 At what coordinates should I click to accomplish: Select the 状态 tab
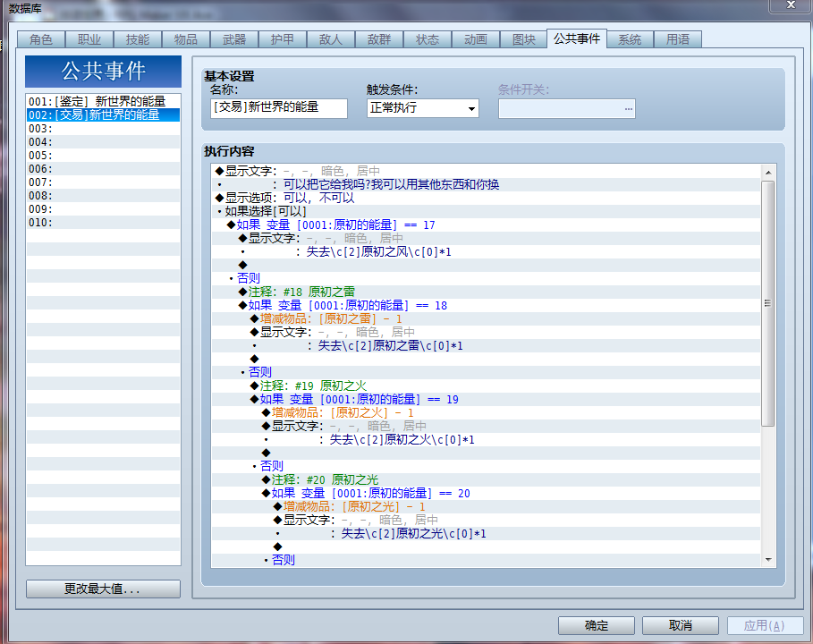pos(428,39)
